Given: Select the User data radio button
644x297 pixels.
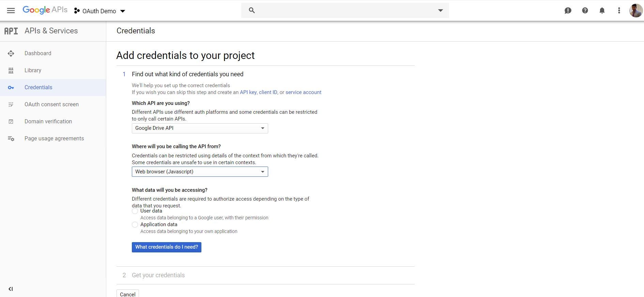Looking at the screenshot, I should pyautogui.click(x=135, y=211).
